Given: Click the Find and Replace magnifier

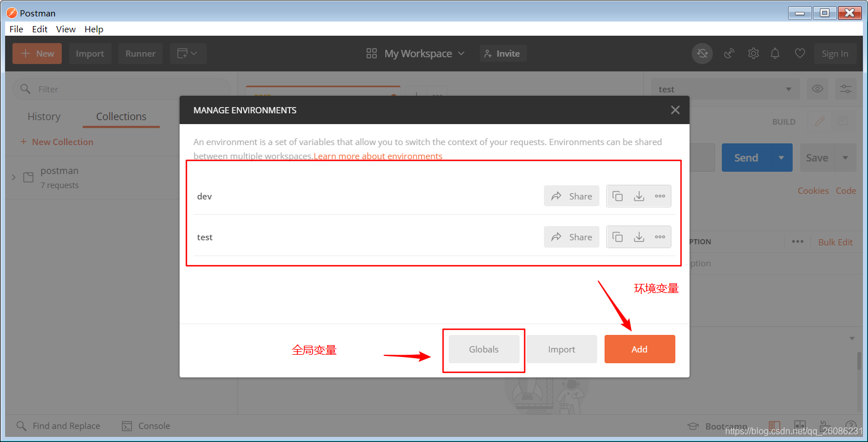Looking at the screenshot, I should coord(21,426).
